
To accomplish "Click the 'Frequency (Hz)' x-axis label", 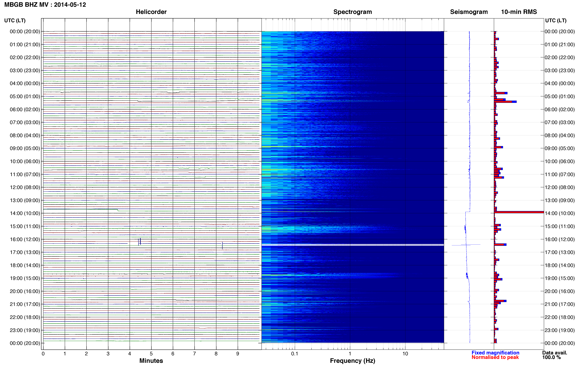I will point(352,361).
